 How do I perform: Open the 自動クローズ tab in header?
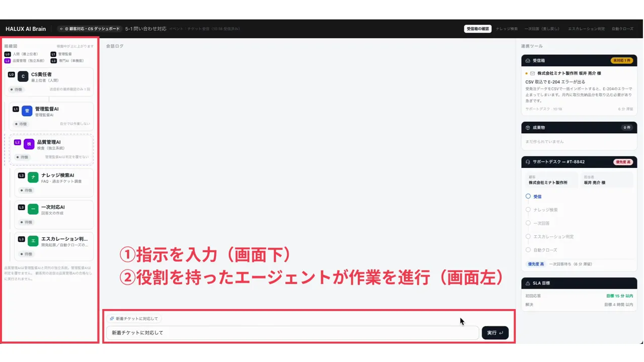click(622, 29)
